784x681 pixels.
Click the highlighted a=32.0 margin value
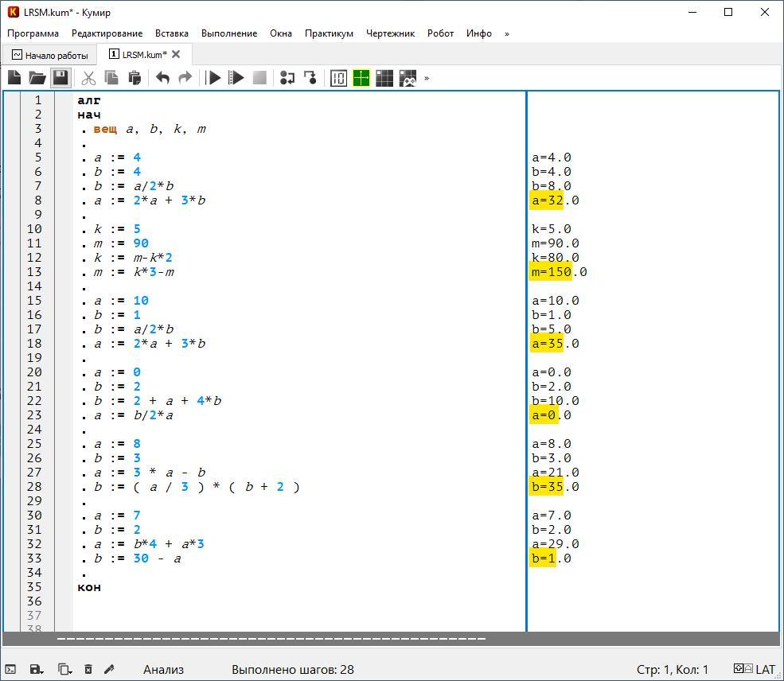pyautogui.click(x=555, y=200)
